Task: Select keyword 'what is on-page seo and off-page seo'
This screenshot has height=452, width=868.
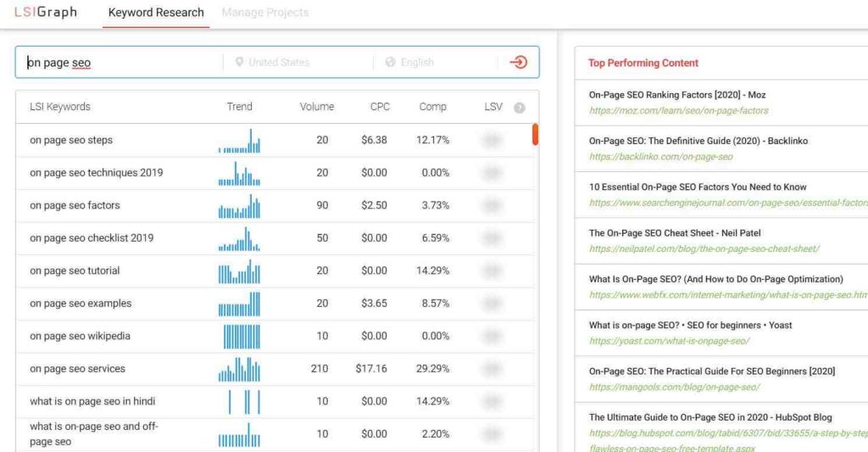Action: pos(94,433)
